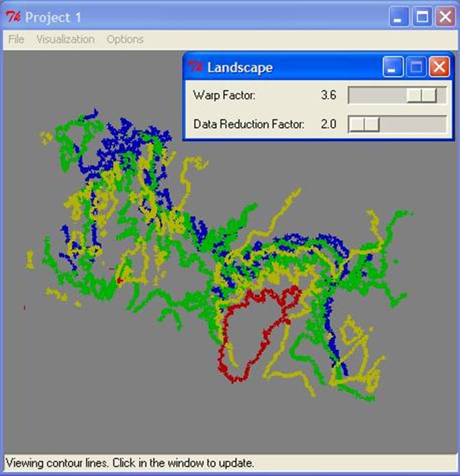Click the Warp Factor slider handle
Image resolution: width=460 pixels, height=476 pixels.
point(422,95)
